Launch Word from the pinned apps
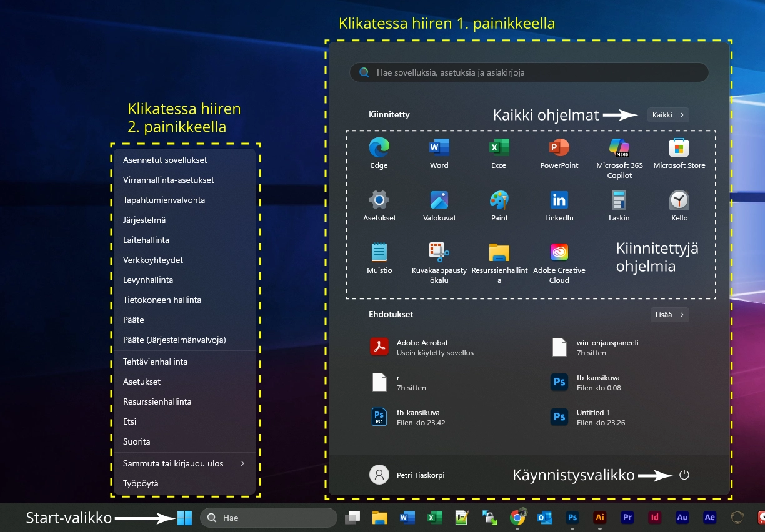Screen dimensions: 765x532 pyautogui.click(x=439, y=149)
